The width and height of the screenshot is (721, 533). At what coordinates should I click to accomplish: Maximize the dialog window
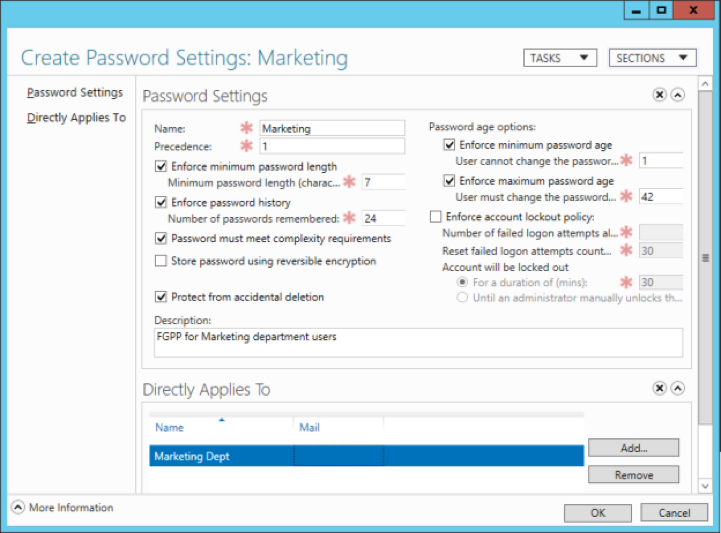coord(661,10)
